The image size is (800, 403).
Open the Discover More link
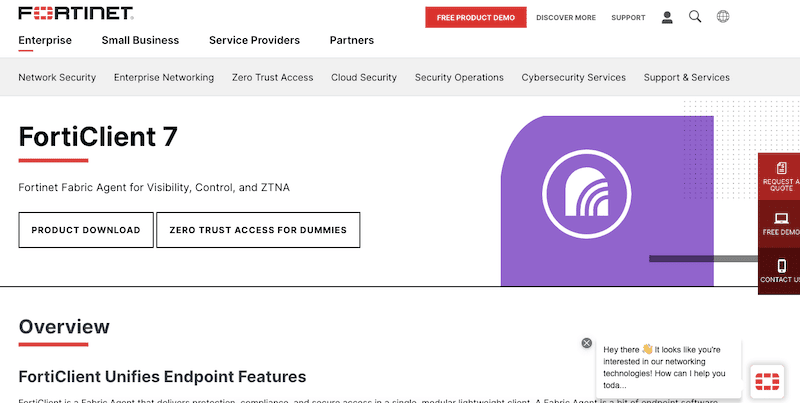click(566, 17)
